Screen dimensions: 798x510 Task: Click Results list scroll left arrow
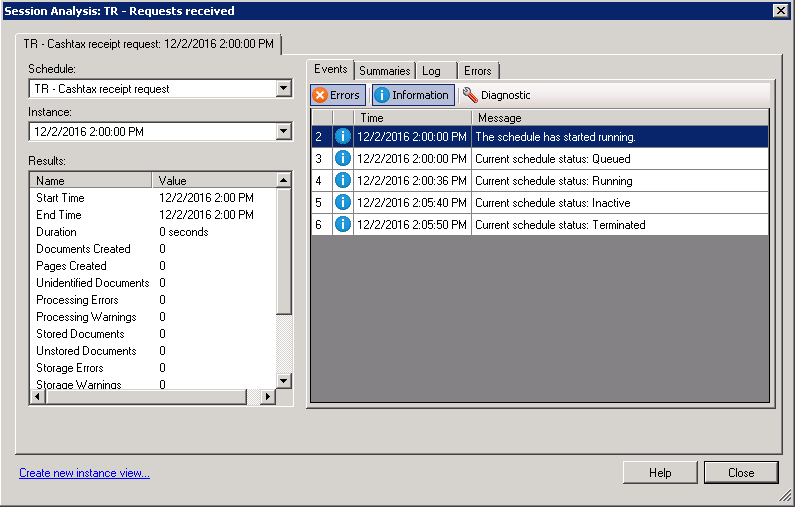point(38,396)
